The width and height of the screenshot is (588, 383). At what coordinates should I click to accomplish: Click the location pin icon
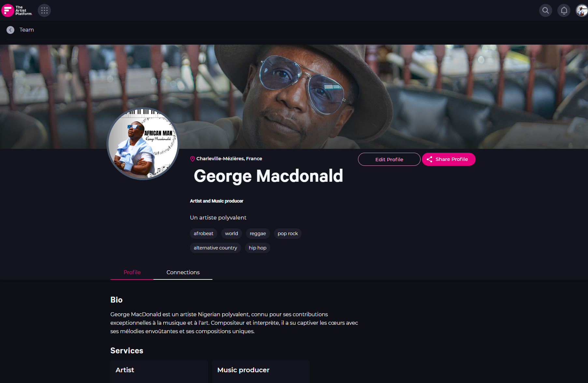click(193, 159)
